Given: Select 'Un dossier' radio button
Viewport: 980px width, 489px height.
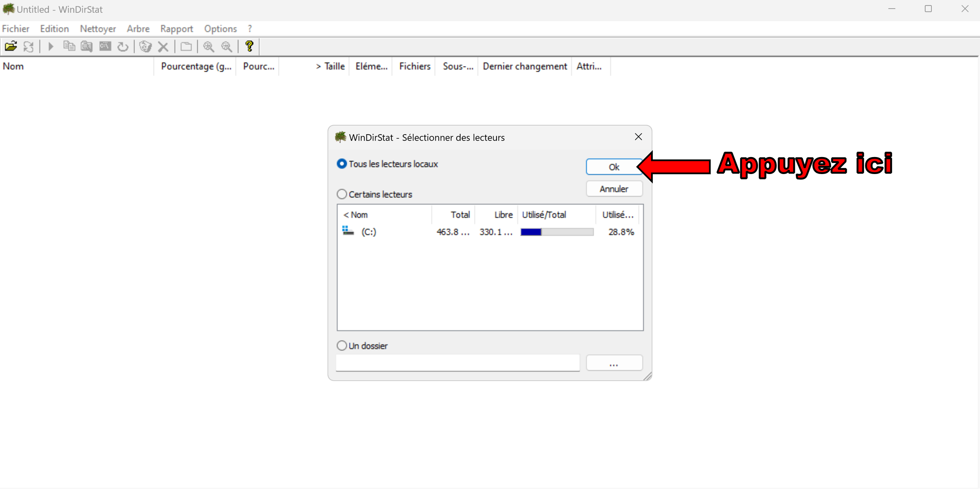Looking at the screenshot, I should pyautogui.click(x=342, y=346).
